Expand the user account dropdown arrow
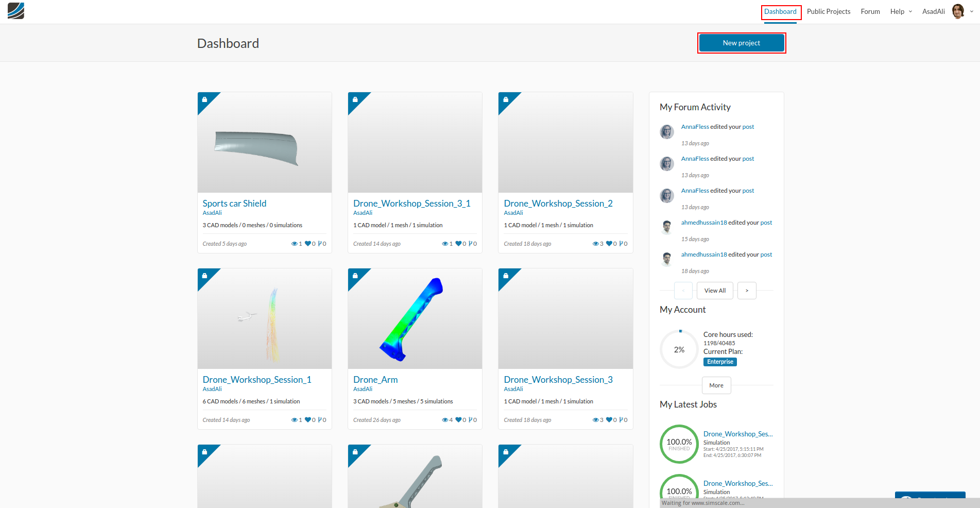980x508 pixels. [x=972, y=11]
